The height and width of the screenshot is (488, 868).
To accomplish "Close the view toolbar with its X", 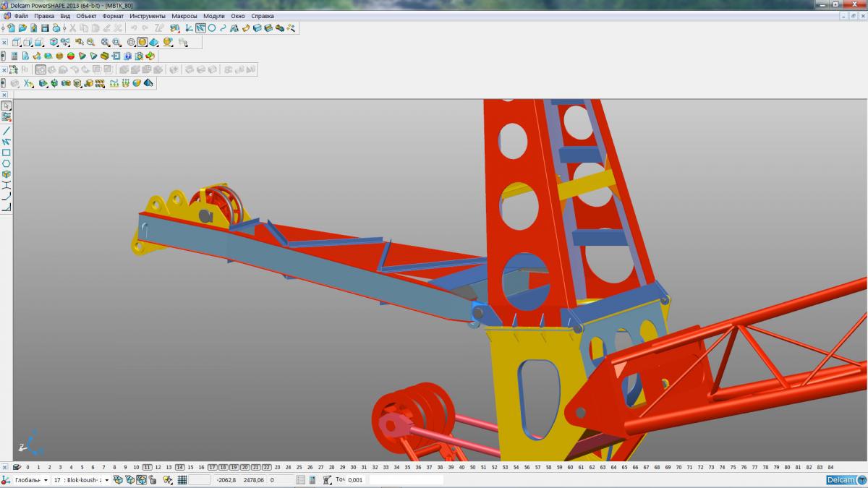I will click(4, 42).
